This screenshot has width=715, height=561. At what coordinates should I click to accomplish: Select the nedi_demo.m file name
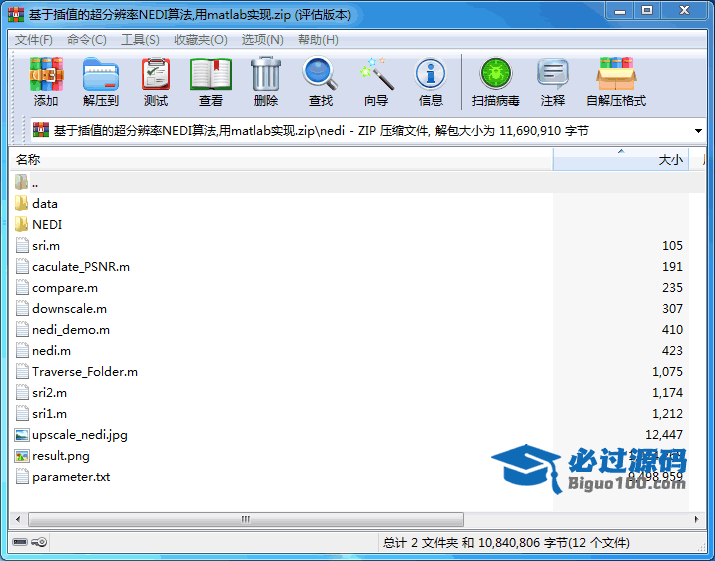point(71,330)
